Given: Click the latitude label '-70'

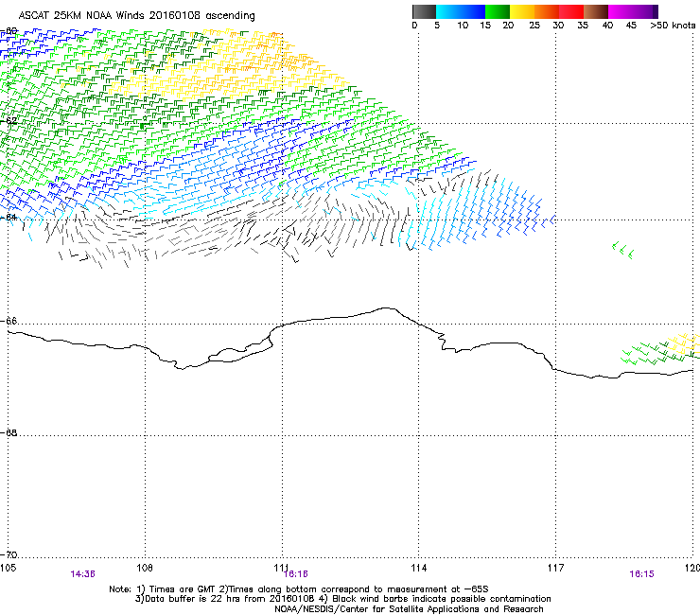Looking at the screenshot, I should tap(9, 554).
